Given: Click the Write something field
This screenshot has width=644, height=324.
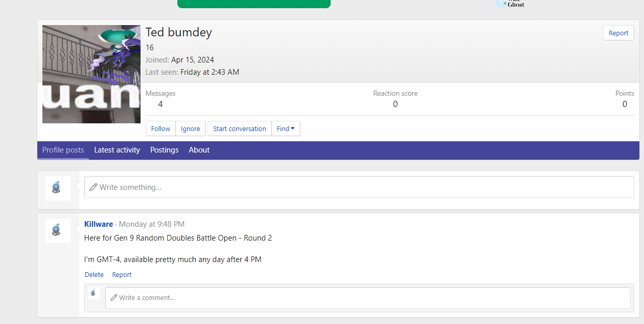Looking at the screenshot, I should pos(359,187).
